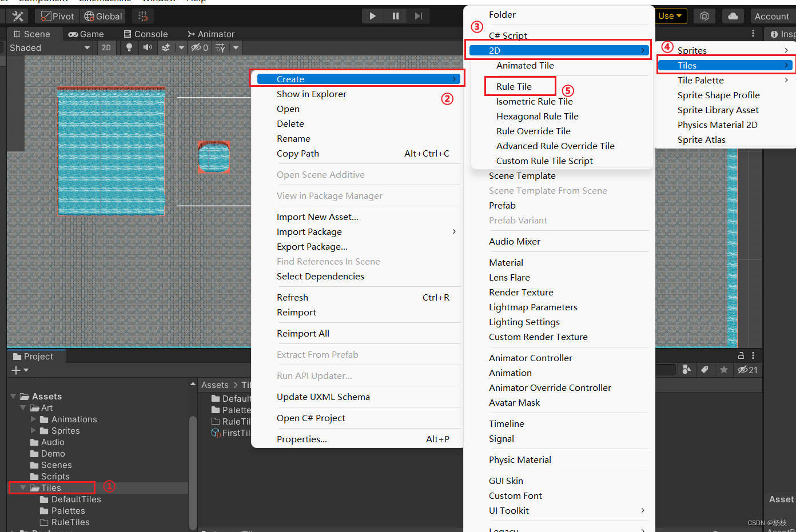The image size is (796, 532).
Task: Start Play mode with the Play button
Action: [x=372, y=16]
